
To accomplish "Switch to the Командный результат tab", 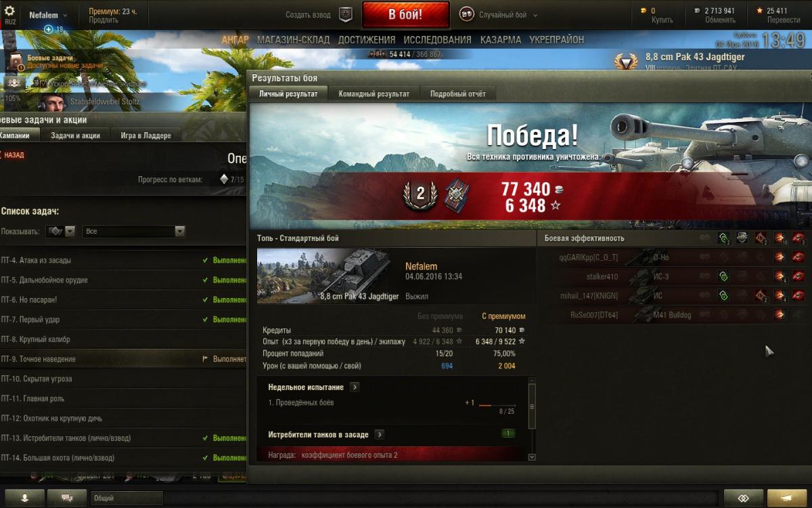I will [374, 94].
